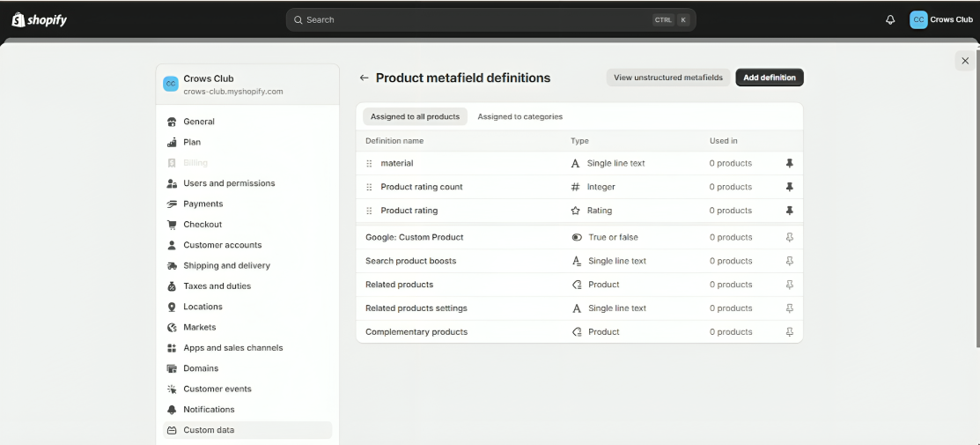
Task: Click the Notifications bell in sidebar
Action: pos(172,410)
